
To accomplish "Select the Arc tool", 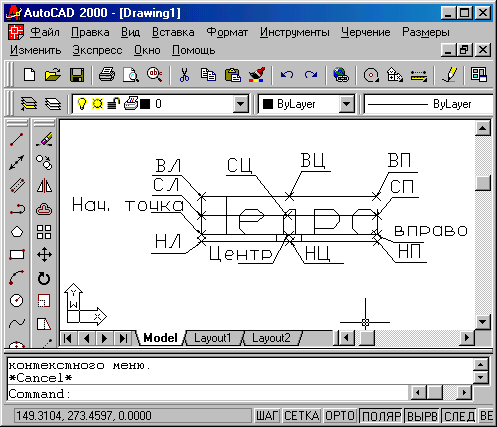I will coord(17,278).
